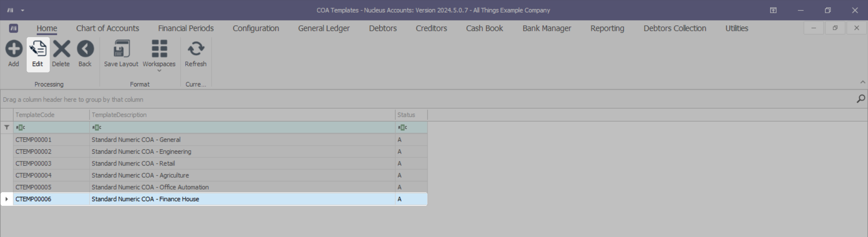Click 'Standard Numeric COA - Retail' cell
Image resolution: width=868 pixels, height=237 pixels.
click(x=242, y=163)
